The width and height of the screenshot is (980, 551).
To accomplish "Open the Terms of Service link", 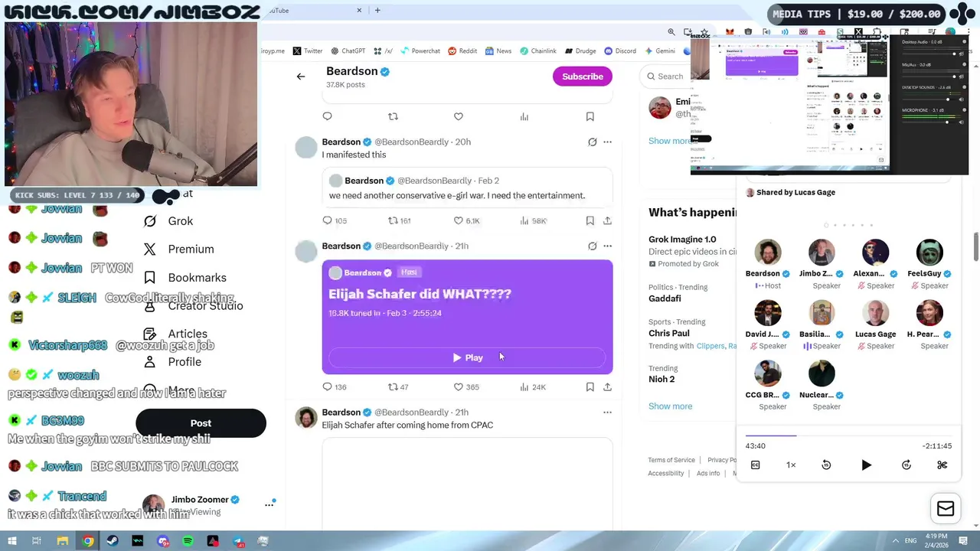I will click(x=671, y=460).
